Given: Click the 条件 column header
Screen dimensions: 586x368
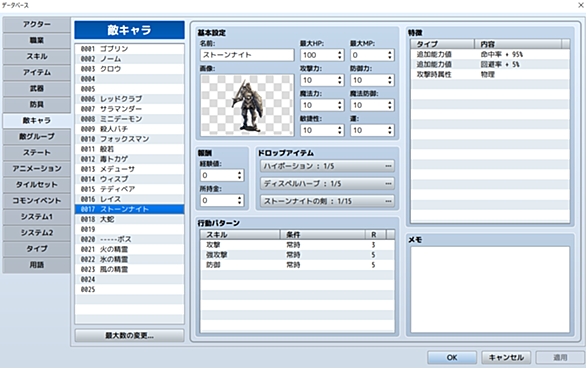Looking at the screenshot, I should coord(323,235).
